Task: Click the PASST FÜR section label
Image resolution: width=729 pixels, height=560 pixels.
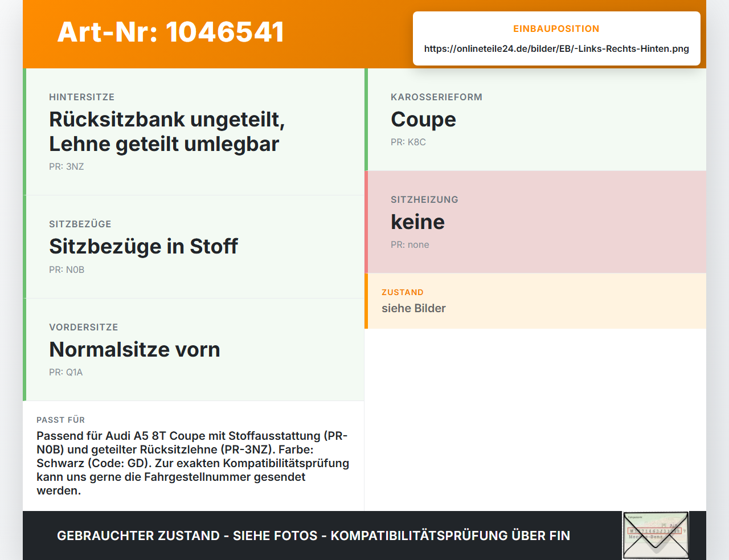Action: 61,420
